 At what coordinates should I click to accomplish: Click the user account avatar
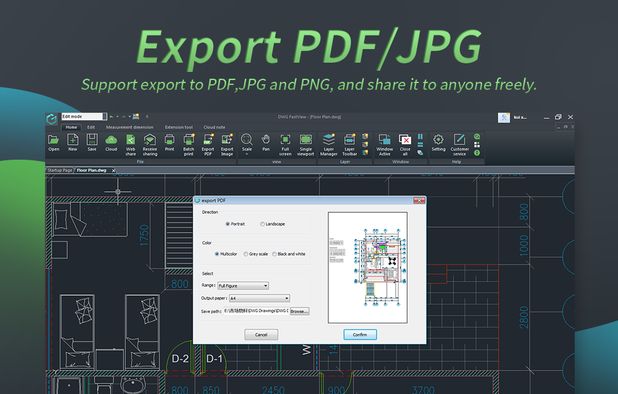click(504, 117)
